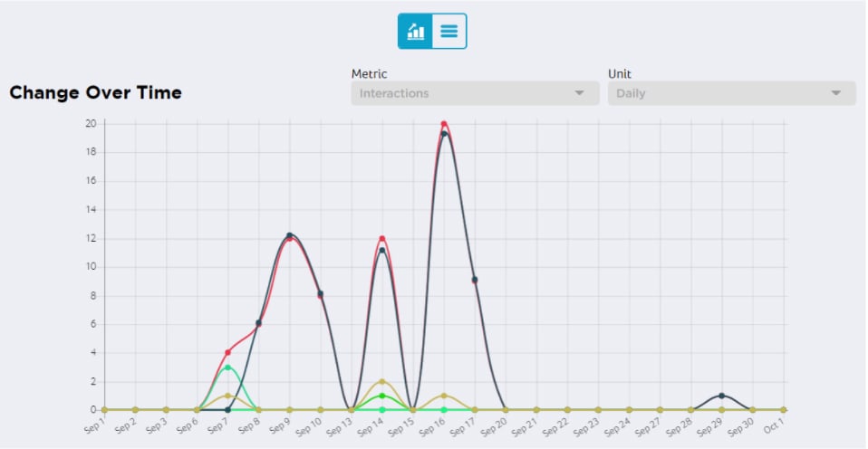
Task: Click the green data point at value 3
Action: (227, 368)
